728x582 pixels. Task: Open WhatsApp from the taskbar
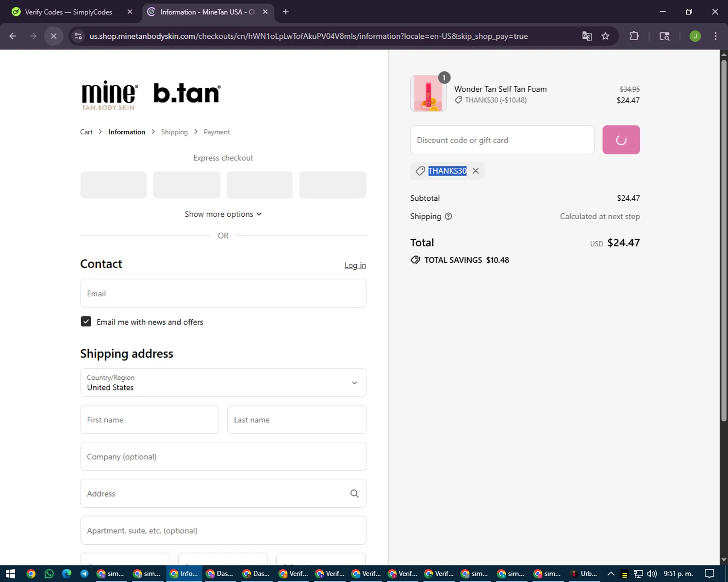[x=49, y=574]
